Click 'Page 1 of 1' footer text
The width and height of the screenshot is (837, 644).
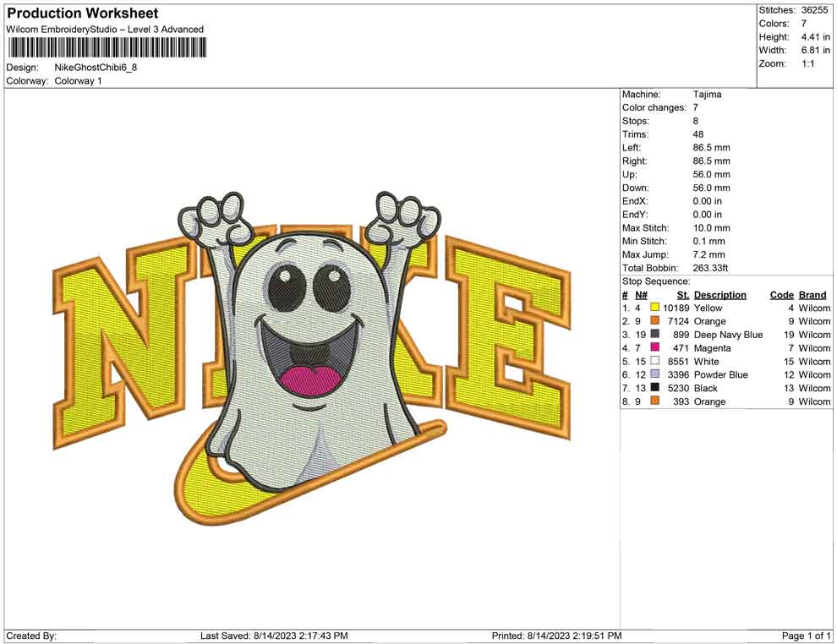pos(806,636)
